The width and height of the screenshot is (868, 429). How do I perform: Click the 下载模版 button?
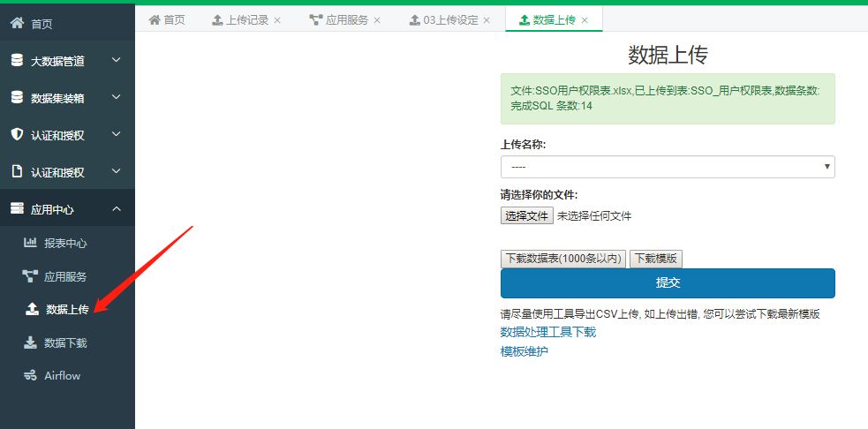[656, 259]
